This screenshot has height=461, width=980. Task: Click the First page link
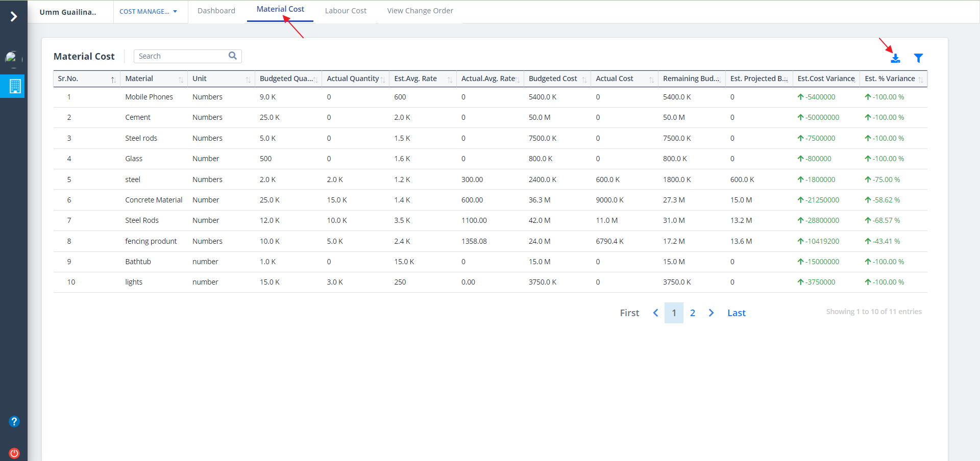click(629, 313)
